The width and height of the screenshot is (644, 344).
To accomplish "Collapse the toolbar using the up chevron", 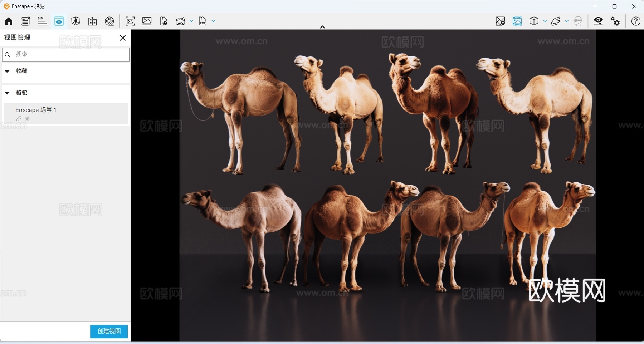I will [x=322, y=27].
